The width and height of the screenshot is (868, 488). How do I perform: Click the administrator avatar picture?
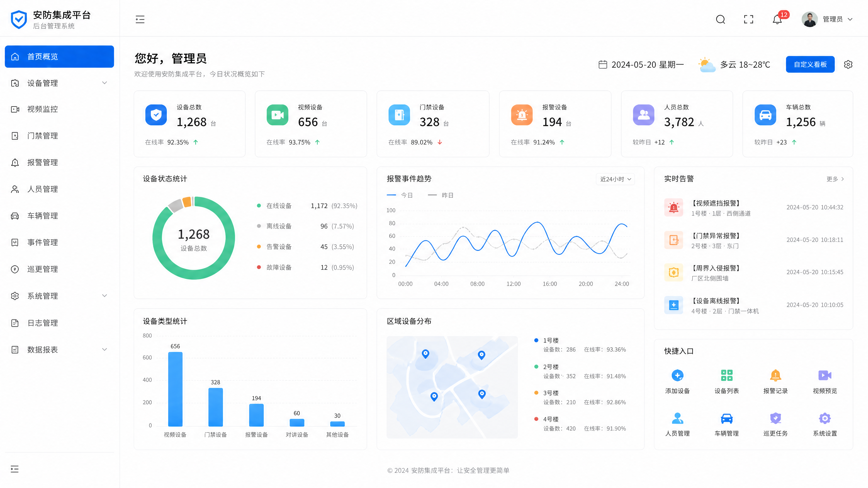click(810, 19)
